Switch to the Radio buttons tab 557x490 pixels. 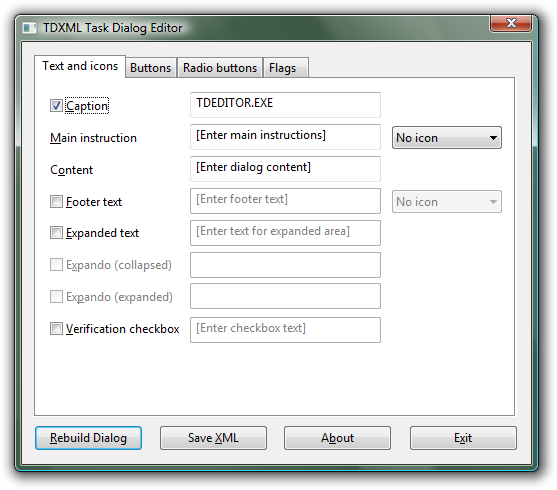pyautogui.click(x=220, y=68)
